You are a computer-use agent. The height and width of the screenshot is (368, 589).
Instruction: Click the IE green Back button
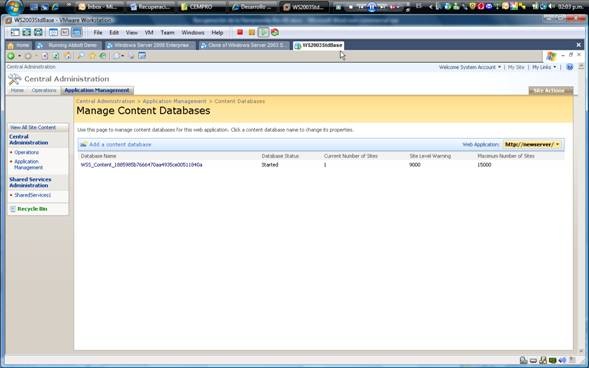[11, 56]
